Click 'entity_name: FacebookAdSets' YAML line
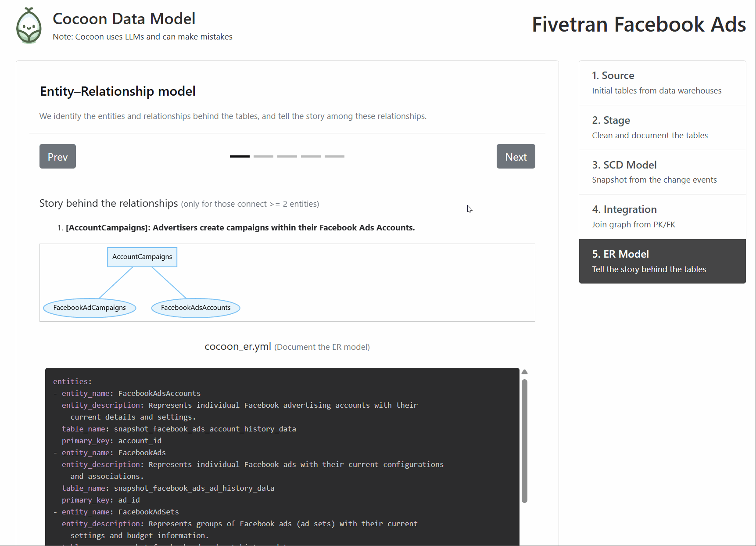 [120, 512]
